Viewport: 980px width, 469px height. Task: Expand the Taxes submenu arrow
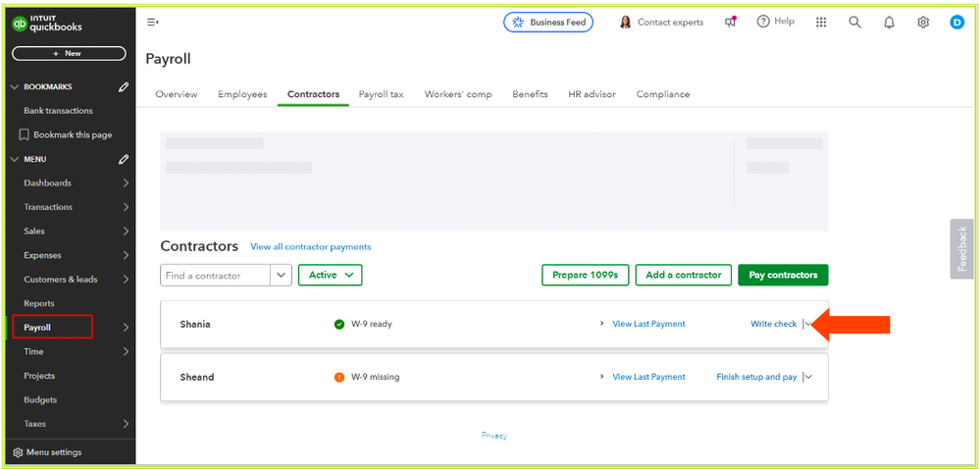tap(126, 424)
